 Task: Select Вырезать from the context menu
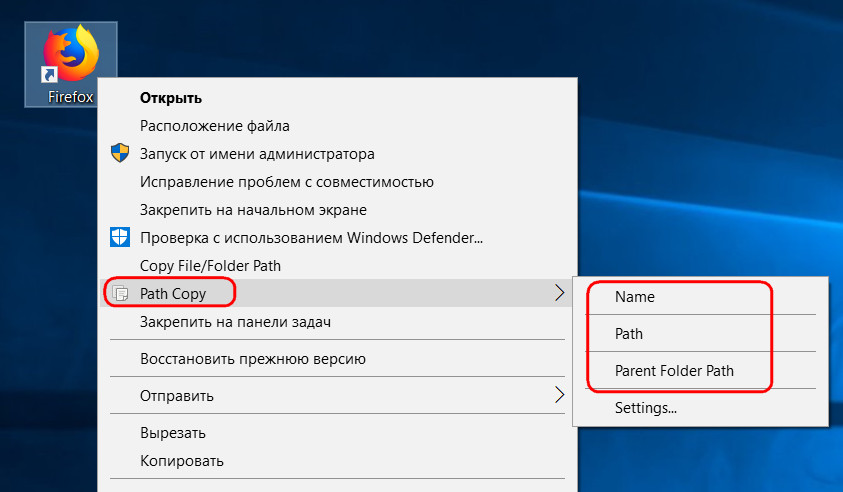point(173,433)
